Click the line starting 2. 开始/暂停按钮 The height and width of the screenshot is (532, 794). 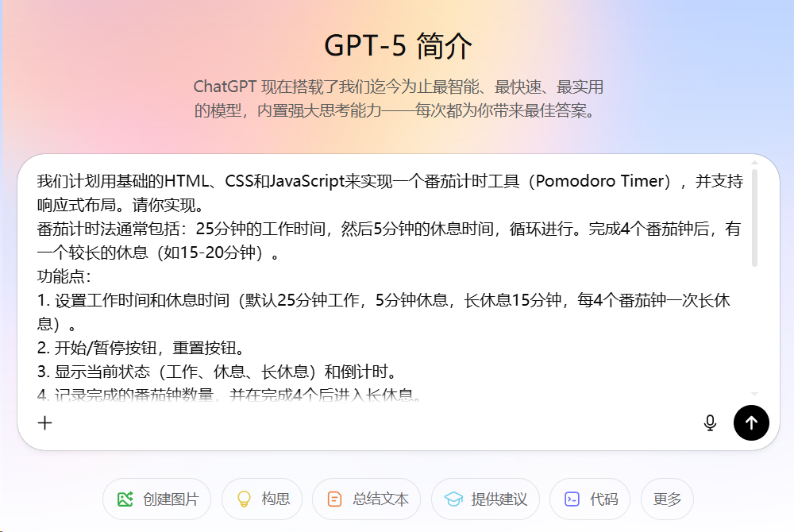[x=142, y=348]
